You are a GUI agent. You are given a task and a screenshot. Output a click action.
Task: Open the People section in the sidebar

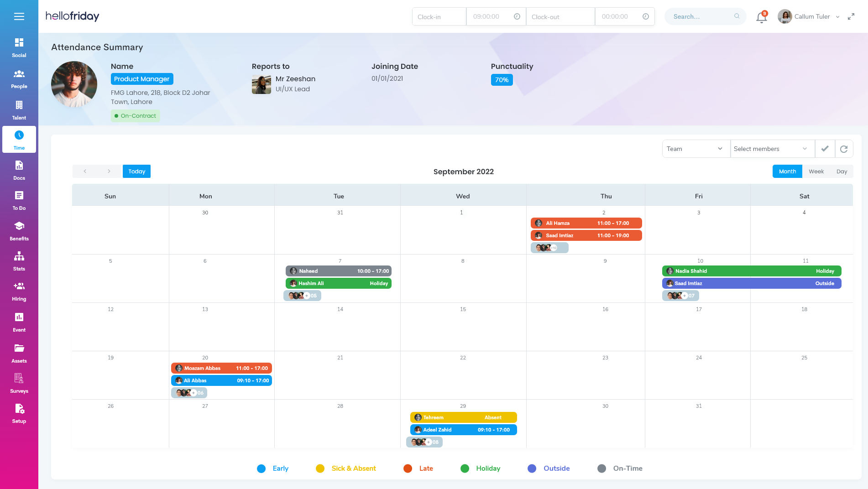point(19,78)
